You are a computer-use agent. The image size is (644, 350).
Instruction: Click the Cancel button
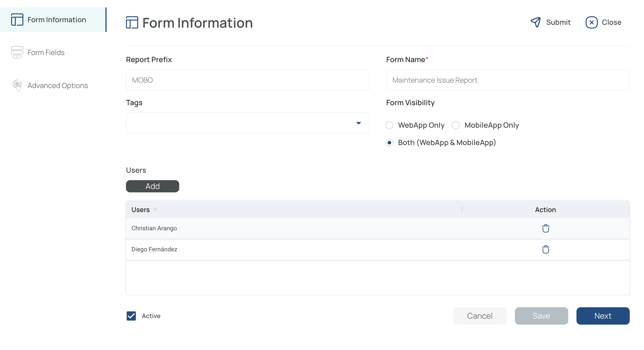click(480, 316)
